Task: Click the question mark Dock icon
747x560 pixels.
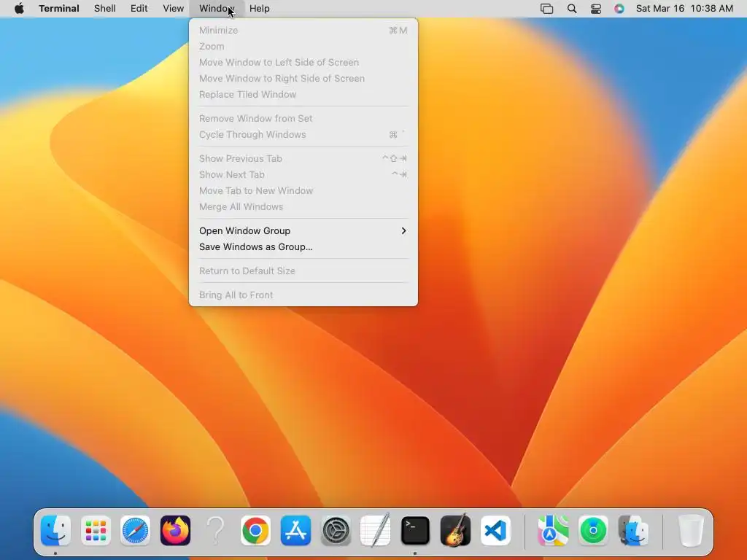Action: pos(215,531)
